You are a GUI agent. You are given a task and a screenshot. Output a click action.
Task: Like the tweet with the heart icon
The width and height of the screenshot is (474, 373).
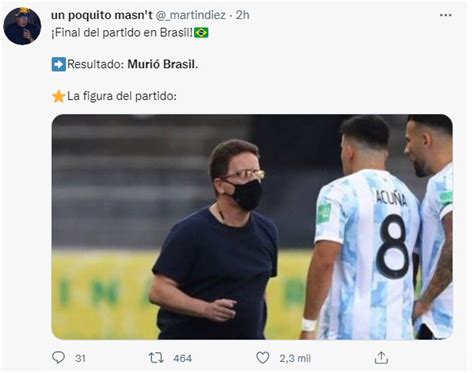pos(263,358)
